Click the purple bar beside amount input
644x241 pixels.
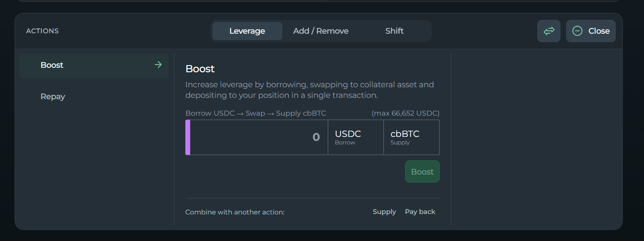point(188,137)
